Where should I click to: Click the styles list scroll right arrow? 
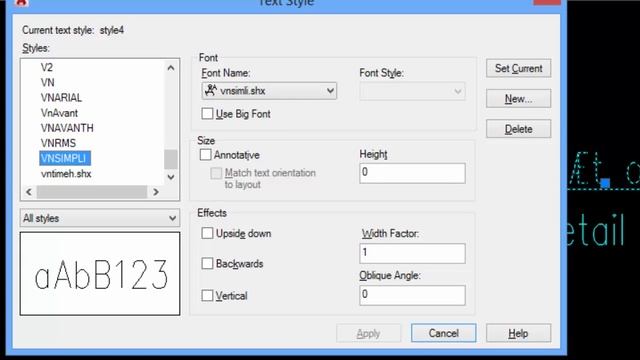pyautogui.click(x=156, y=192)
